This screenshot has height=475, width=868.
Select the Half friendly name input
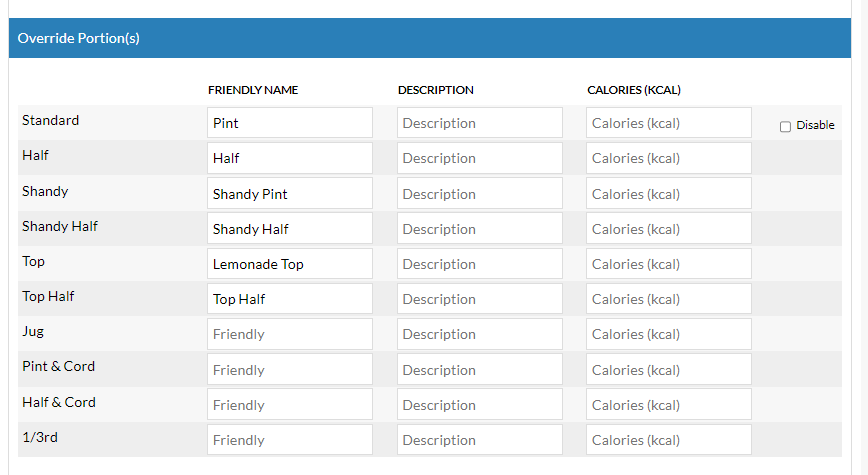tap(289, 158)
